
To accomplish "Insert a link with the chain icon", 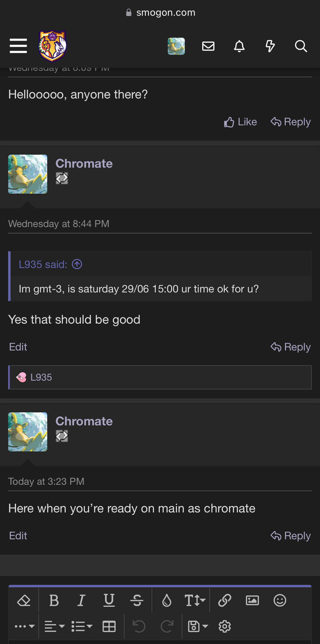I will click(x=225, y=600).
